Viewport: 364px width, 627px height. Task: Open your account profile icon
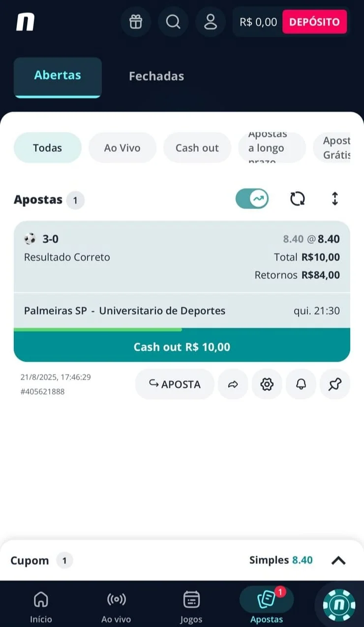click(x=211, y=22)
